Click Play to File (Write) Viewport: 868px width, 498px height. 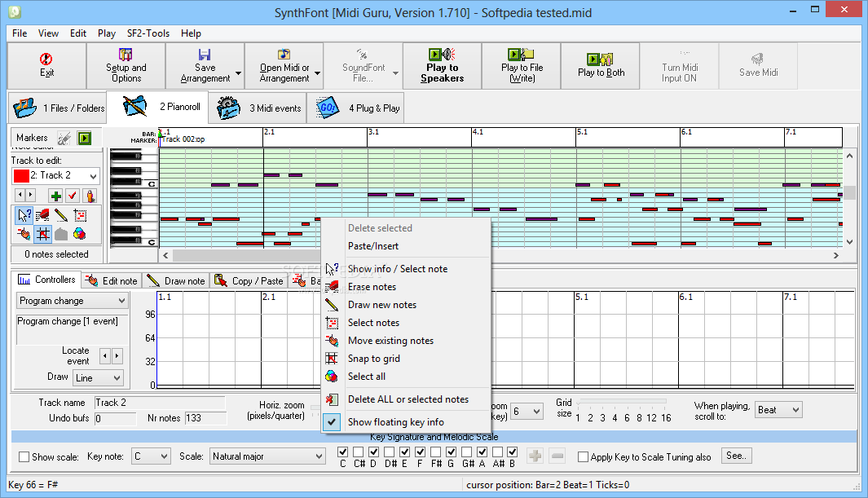tap(522, 65)
